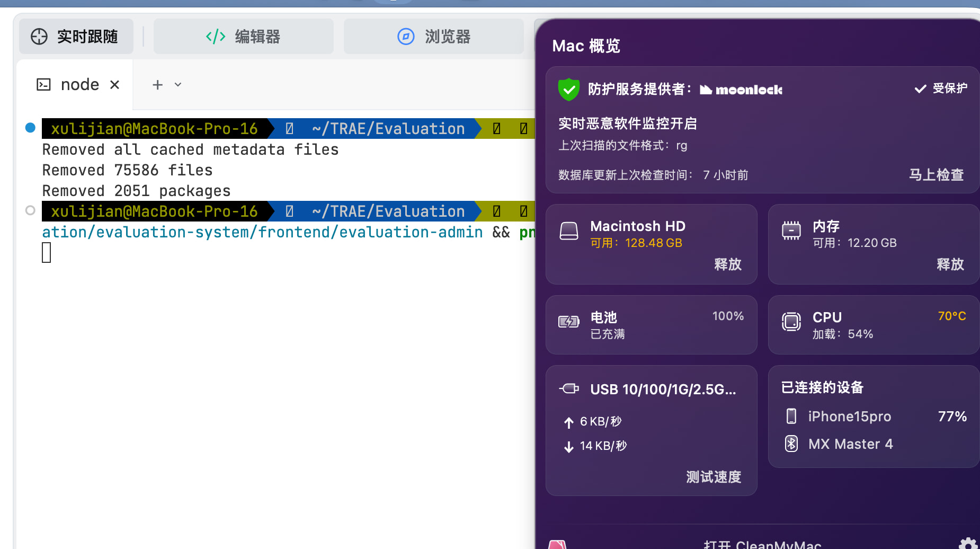Click the iPhone15pro phone icon
Screen dimensions: 980x549
tap(791, 416)
